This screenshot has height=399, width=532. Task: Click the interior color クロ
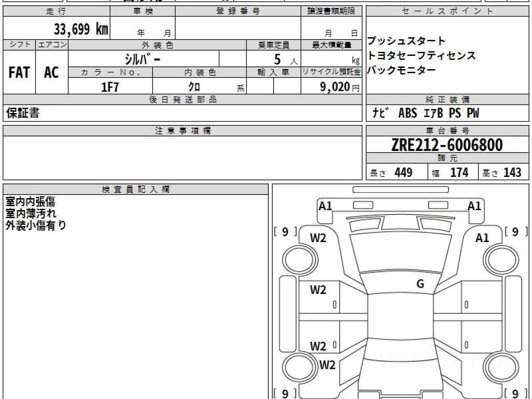194,87
